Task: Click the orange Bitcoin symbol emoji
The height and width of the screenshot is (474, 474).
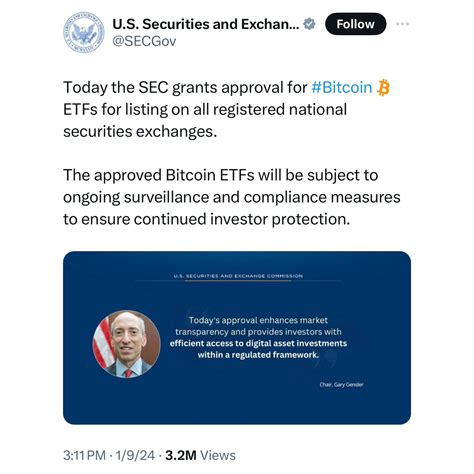Action: click(x=383, y=88)
